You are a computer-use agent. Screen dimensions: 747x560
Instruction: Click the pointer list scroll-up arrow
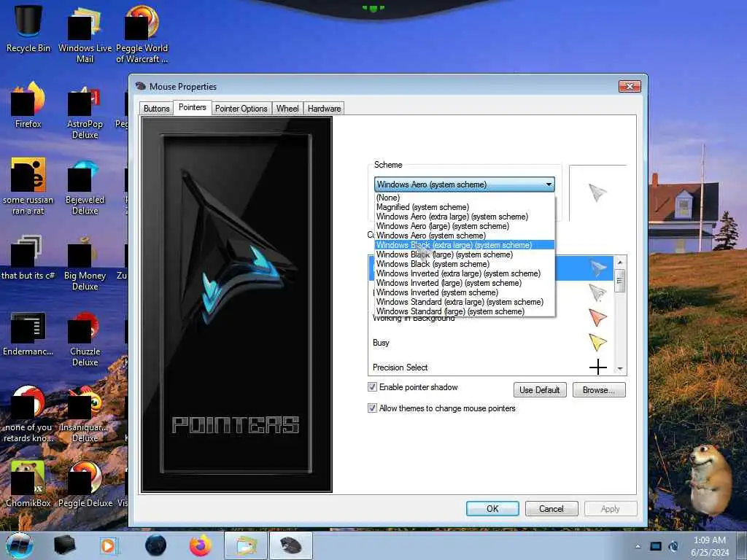point(620,262)
